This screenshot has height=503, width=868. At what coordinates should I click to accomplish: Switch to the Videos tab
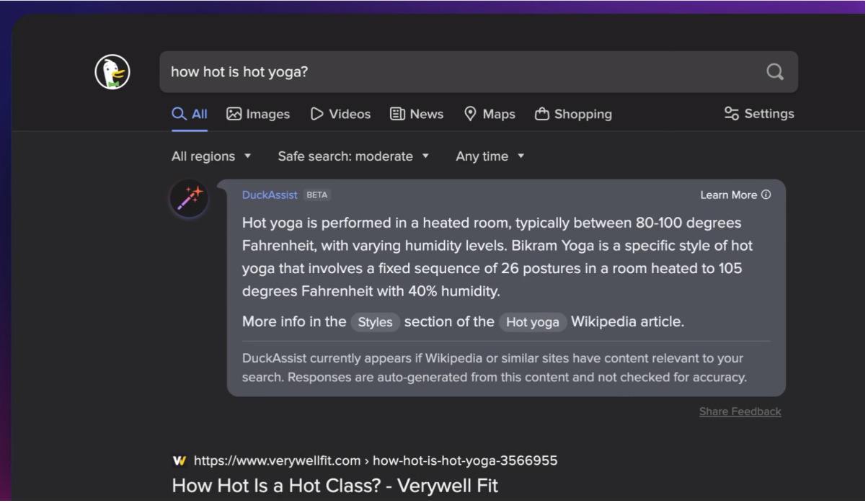pyautogui.click(x=340, y=114)
